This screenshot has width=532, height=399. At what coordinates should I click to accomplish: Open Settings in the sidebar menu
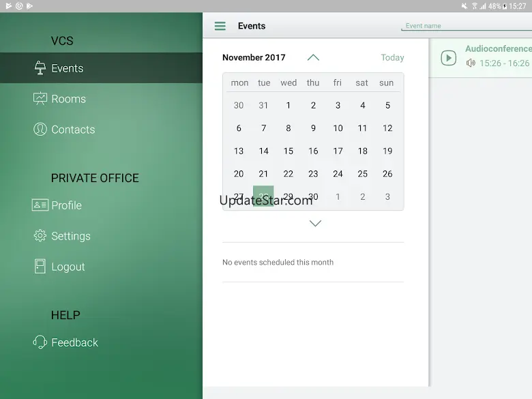pos(101,235)
